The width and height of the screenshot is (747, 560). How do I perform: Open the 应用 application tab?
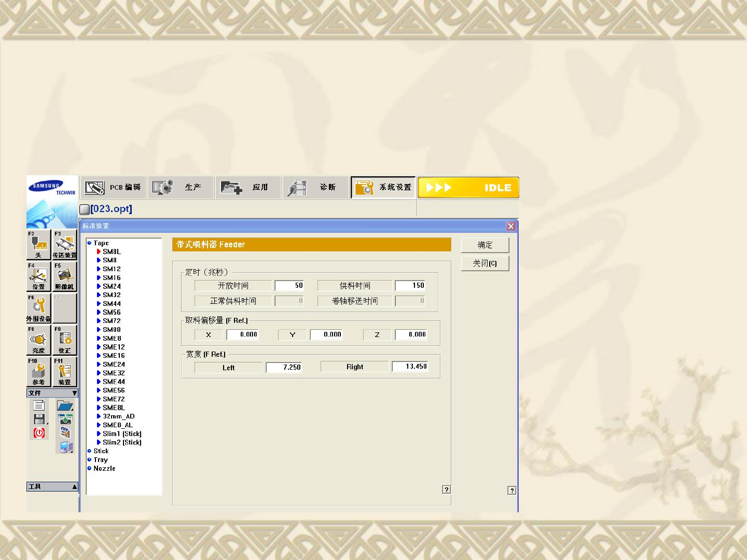tap(248, 187)
